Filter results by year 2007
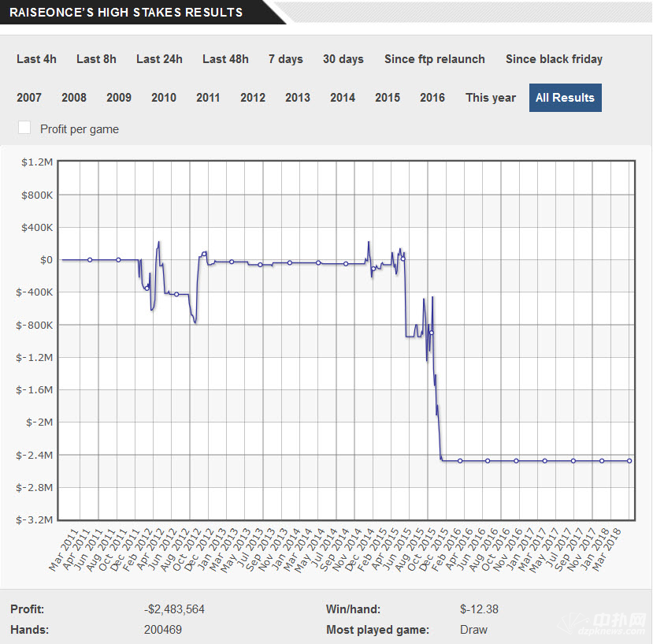Screen dimensions: 653x644 coord(29,98)
